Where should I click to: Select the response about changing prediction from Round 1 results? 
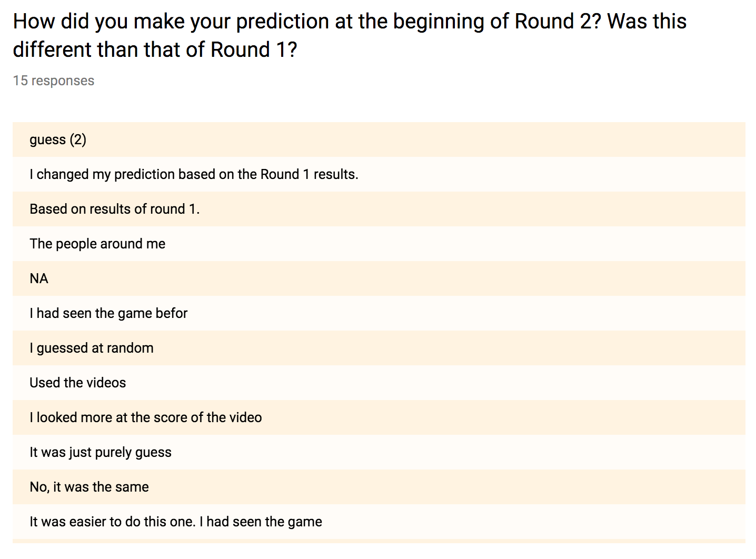pos(379,174)
